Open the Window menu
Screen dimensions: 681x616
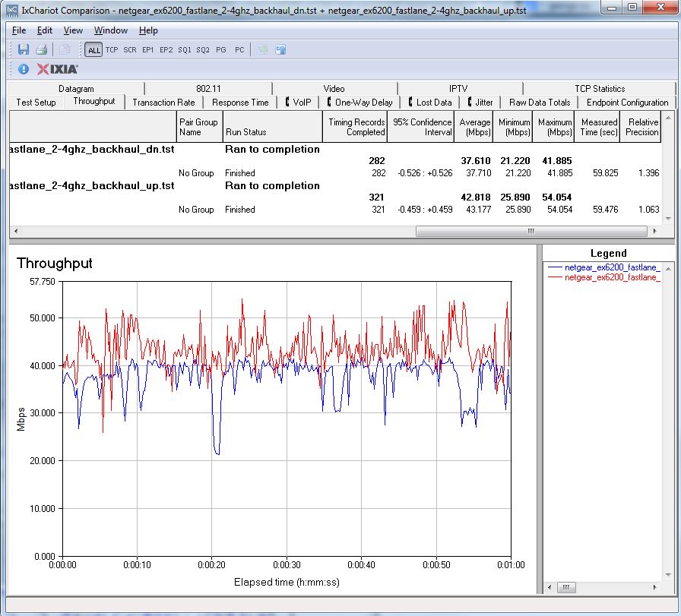pyautogui.click(x=111, y=30)
